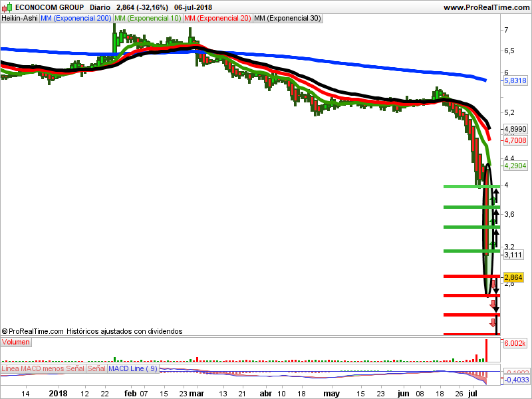Click the price change 2,864 (-32,16%) text
Screen dimensions: 532x399
[142, 7]
